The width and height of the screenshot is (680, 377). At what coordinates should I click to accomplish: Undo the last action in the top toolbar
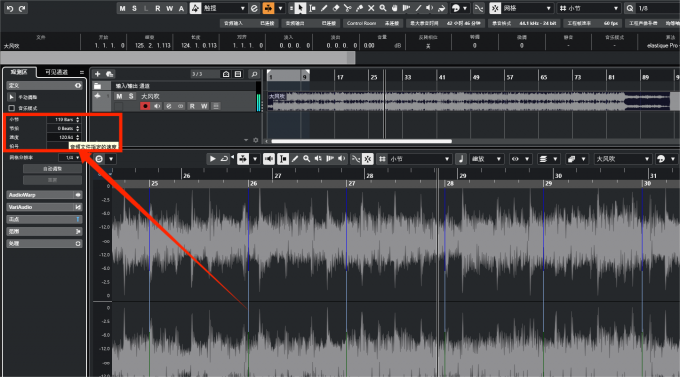pos(10,8)
